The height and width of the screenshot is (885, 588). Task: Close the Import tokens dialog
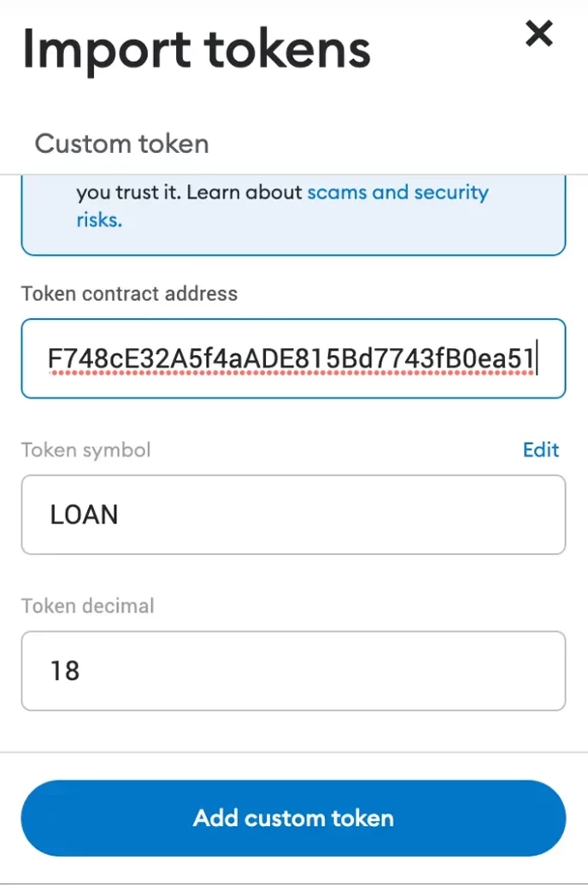[x=539, y=33]
